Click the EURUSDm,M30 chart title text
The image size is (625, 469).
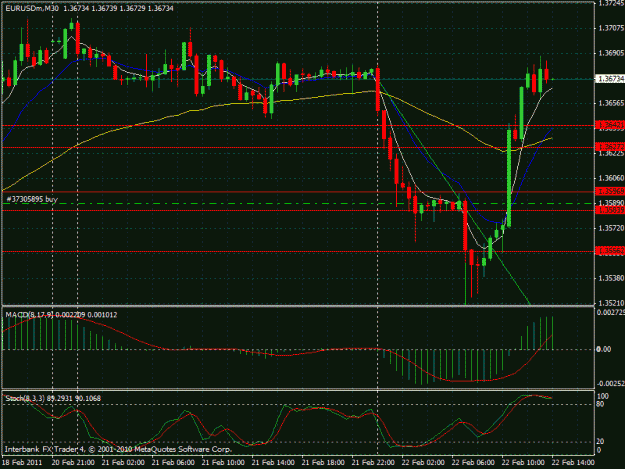(31, 8)
